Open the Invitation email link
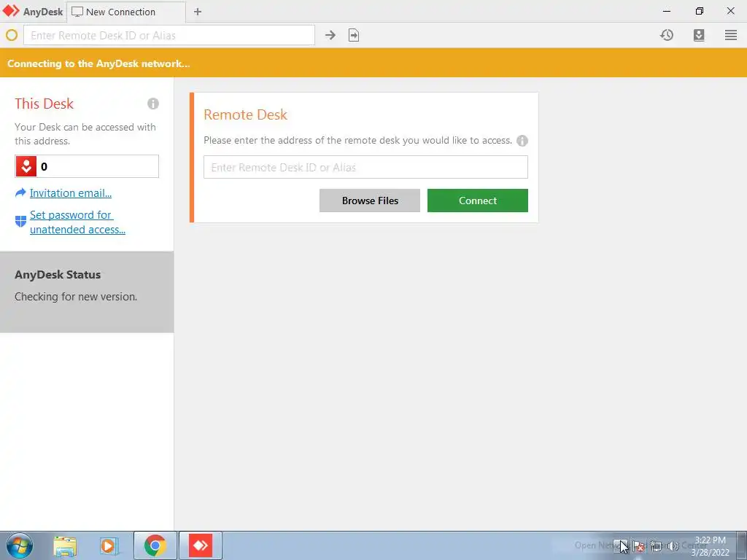 coord(71,192)
